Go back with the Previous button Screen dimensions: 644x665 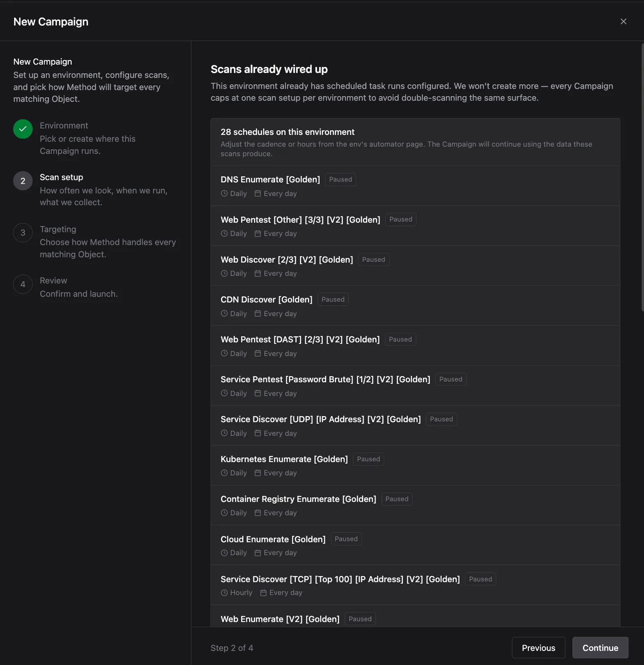[539, 648]
